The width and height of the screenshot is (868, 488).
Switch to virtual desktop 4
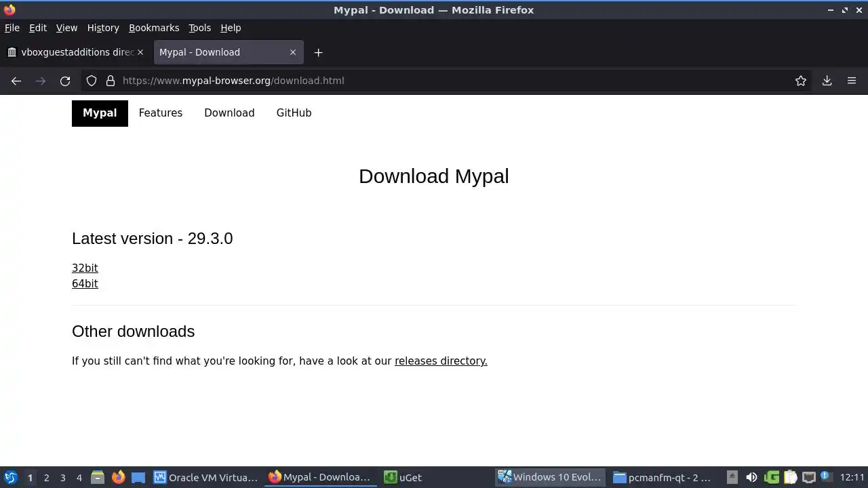click(x=79, y=478)
